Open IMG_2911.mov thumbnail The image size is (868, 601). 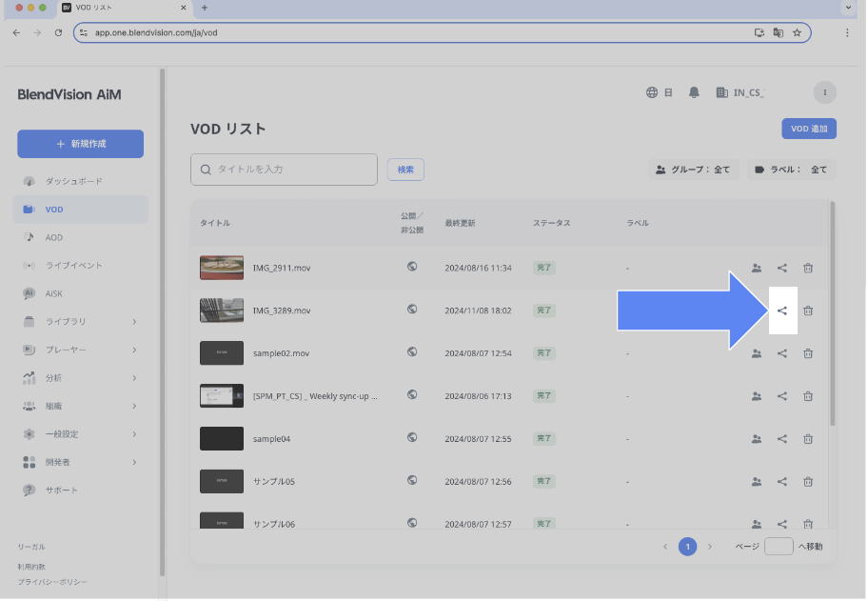coord(222,268)
